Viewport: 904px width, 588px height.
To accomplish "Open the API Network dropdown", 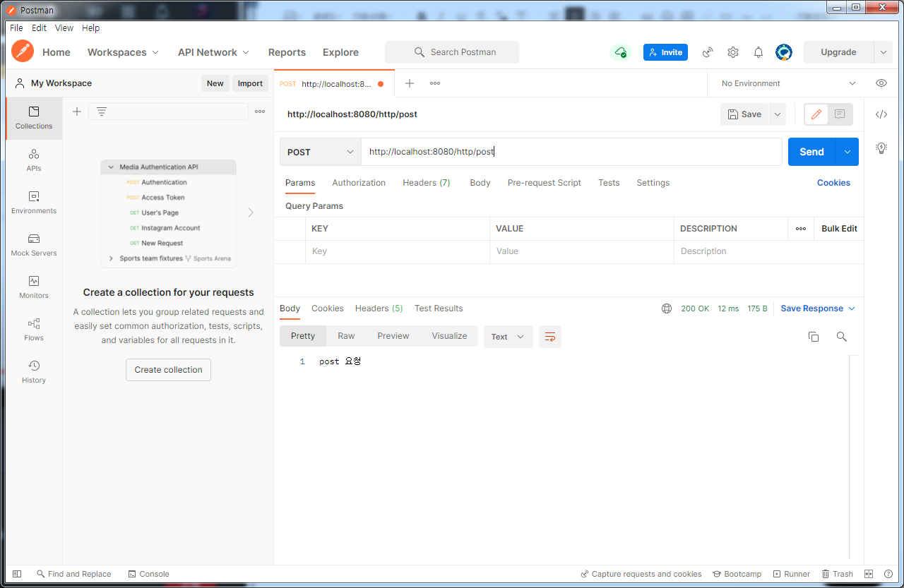I will pyautogui.click(x=214, y=52).
